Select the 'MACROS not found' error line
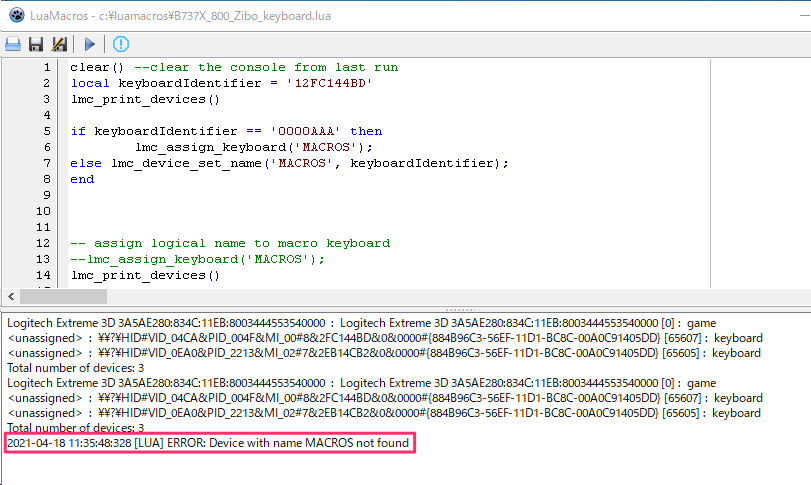This screenshot has width=811, height=485. click(209, 442)
